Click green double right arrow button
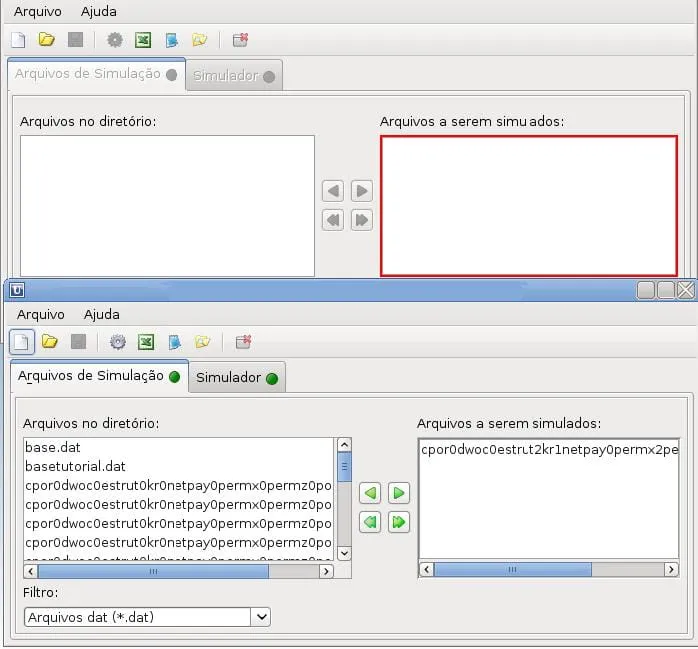 coord(399,522)
